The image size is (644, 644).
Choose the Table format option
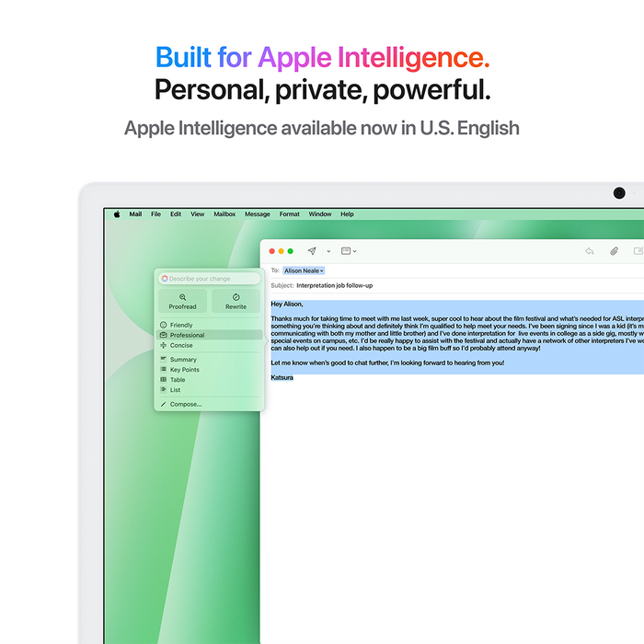177,380
